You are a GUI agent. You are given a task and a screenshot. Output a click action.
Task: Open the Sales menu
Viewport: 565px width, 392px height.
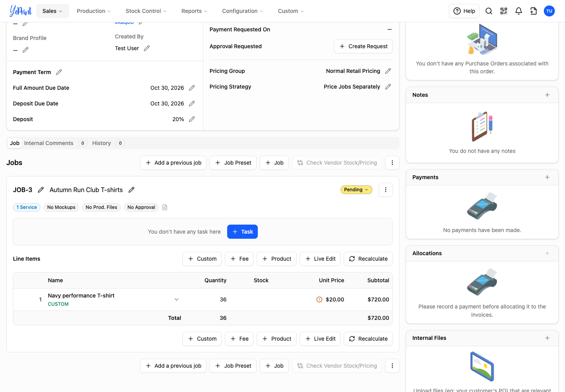[53, 11]
